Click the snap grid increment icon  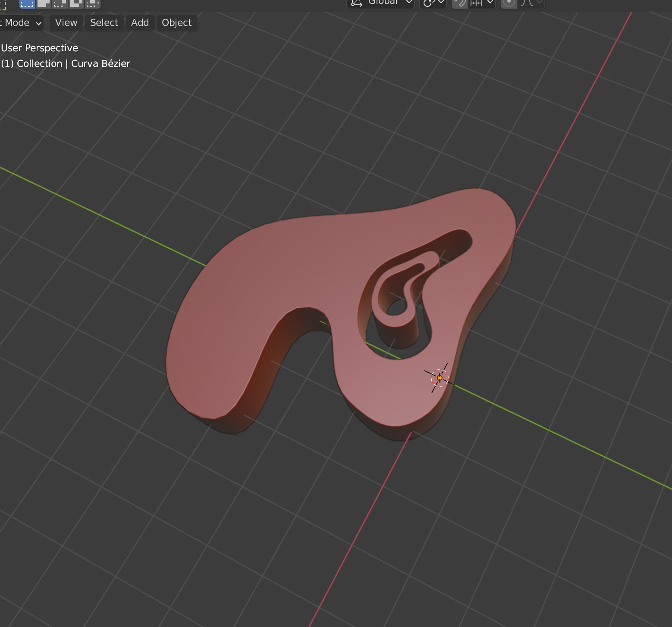(x=476, y=3)
